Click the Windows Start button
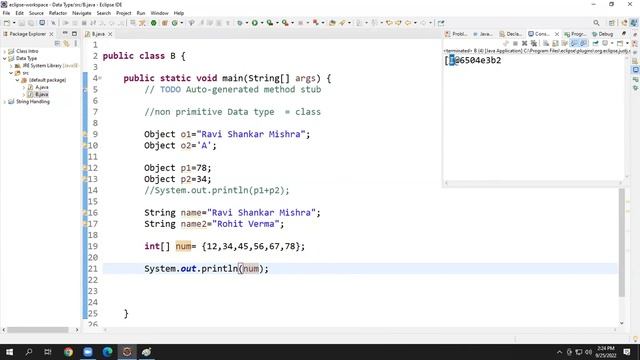The image size is (640, 360). tap(9, 352)
